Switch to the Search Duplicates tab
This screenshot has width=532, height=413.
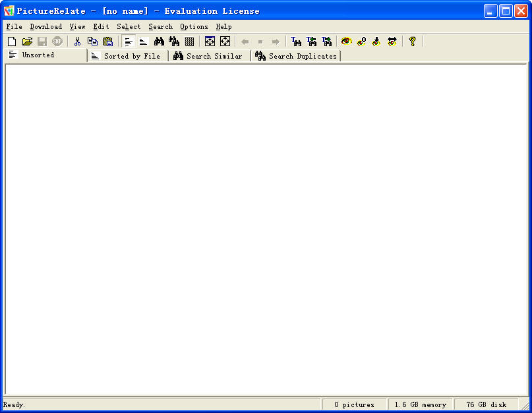[296, 56]
